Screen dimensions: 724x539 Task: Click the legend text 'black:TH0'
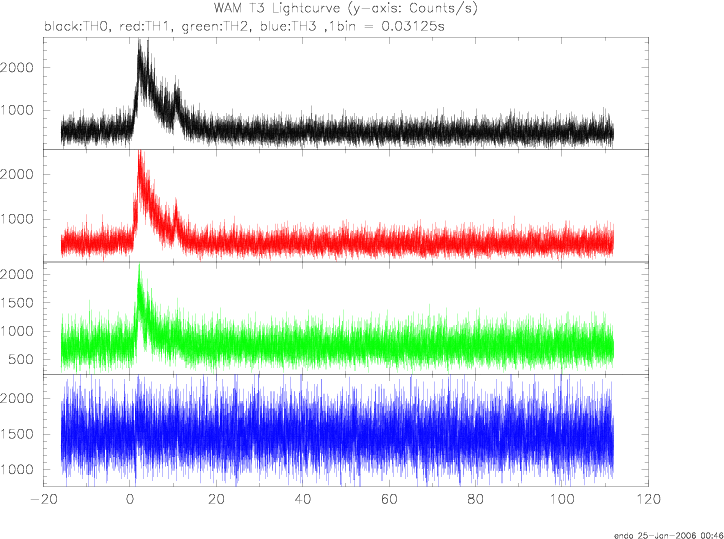pos(77,26)
